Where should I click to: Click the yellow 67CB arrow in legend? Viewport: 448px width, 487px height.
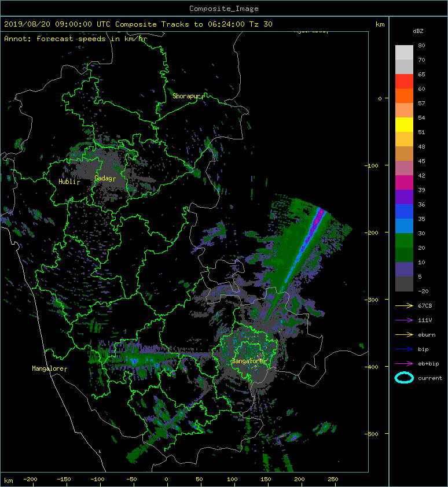coord(404,305)
